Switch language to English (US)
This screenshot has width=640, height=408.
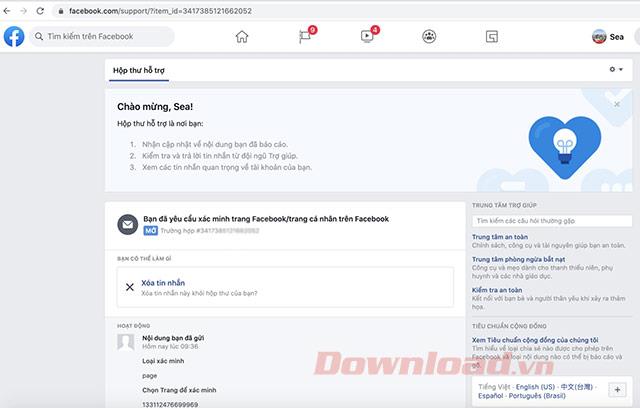click(536, 387)
